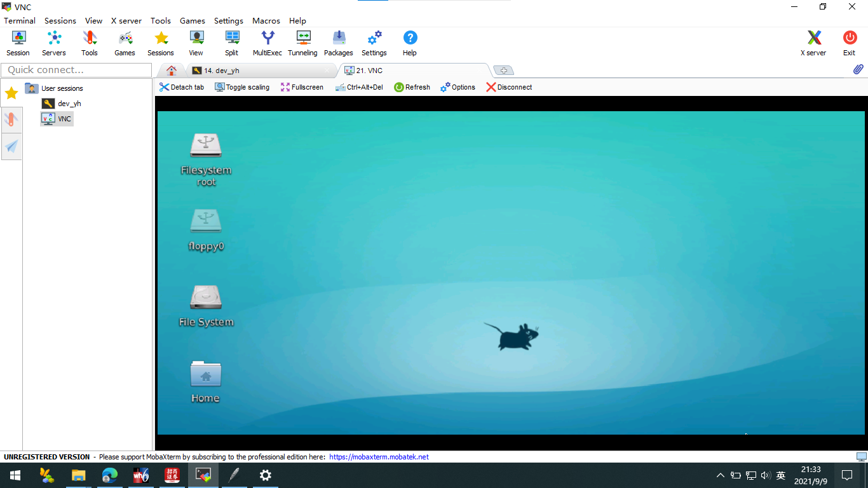
Task: Open the Tools toolbar icon
Action: [x=90, y=43]
